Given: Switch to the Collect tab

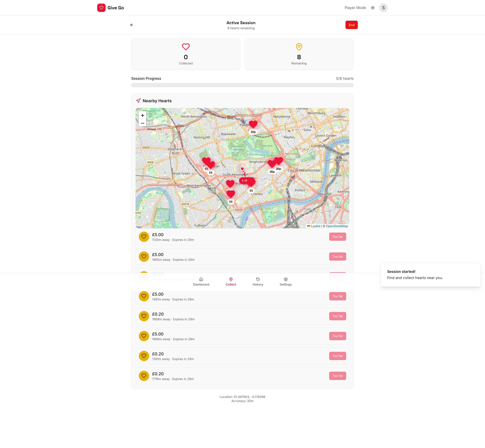Looking at the screenshot, I should point(231,282).
